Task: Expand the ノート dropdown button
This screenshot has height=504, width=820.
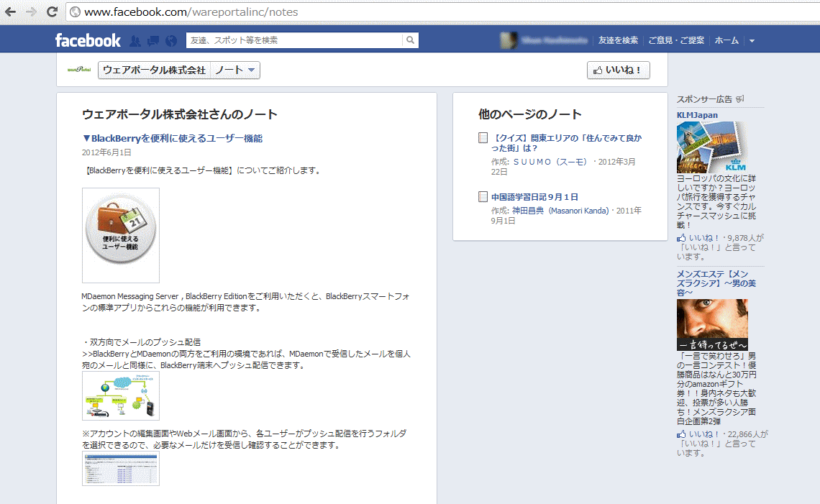Action: click(x=234, y=70)
